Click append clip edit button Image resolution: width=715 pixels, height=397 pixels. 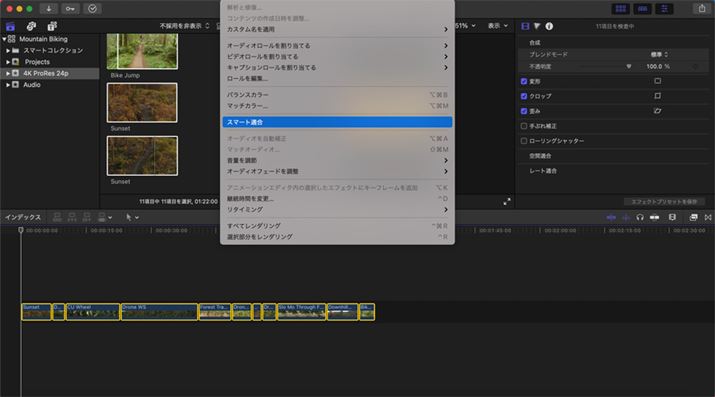pyautogui.click(x=86, y=217)
